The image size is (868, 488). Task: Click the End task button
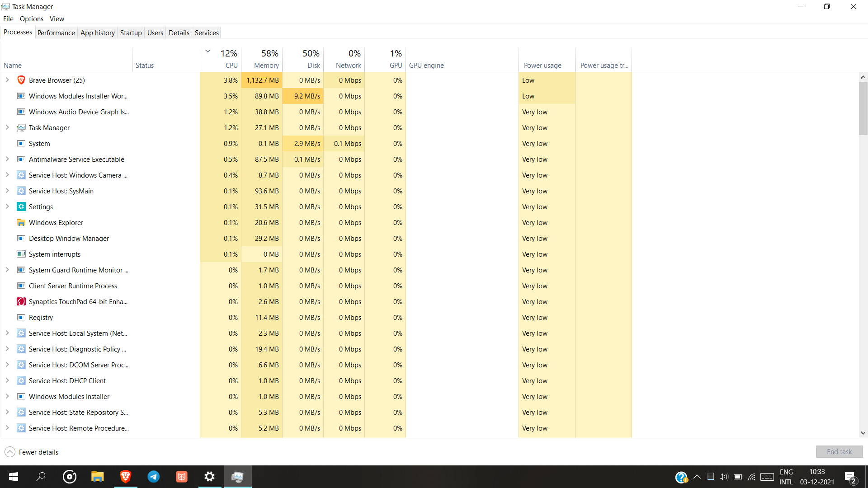(x=839, y=451)
